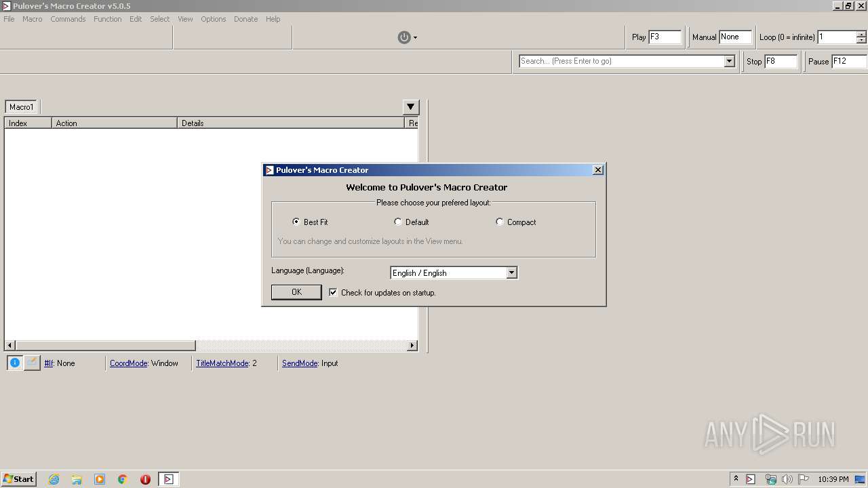This screenshot has height=488, width=868.
Task: Click the Pulover's Macro Creator title bar icon
Action: click(x=6, y=6)
